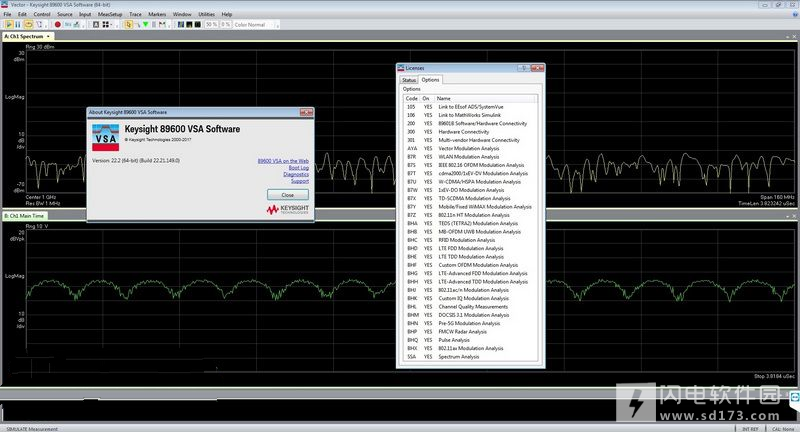Click CAL: None in the status bar
The width and height of the screenshot is (800, 432).
[x=783, y=429]
